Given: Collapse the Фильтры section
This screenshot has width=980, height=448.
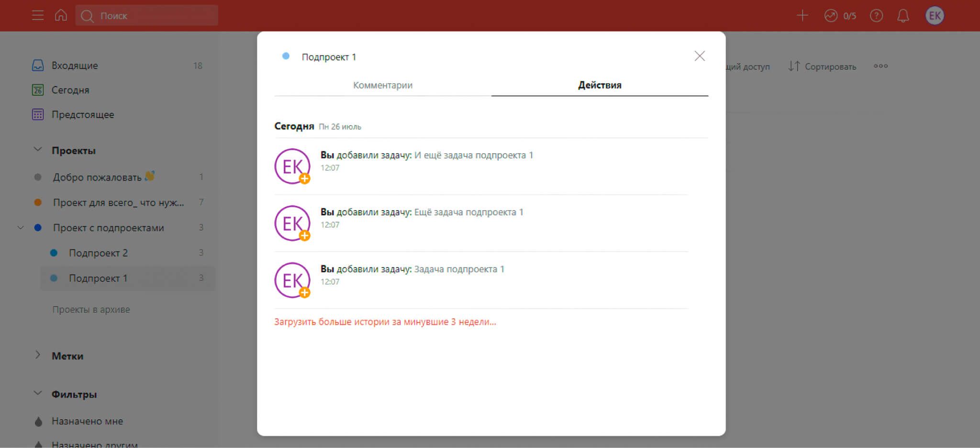Looking at the screenshot, I should click(38, 393).
